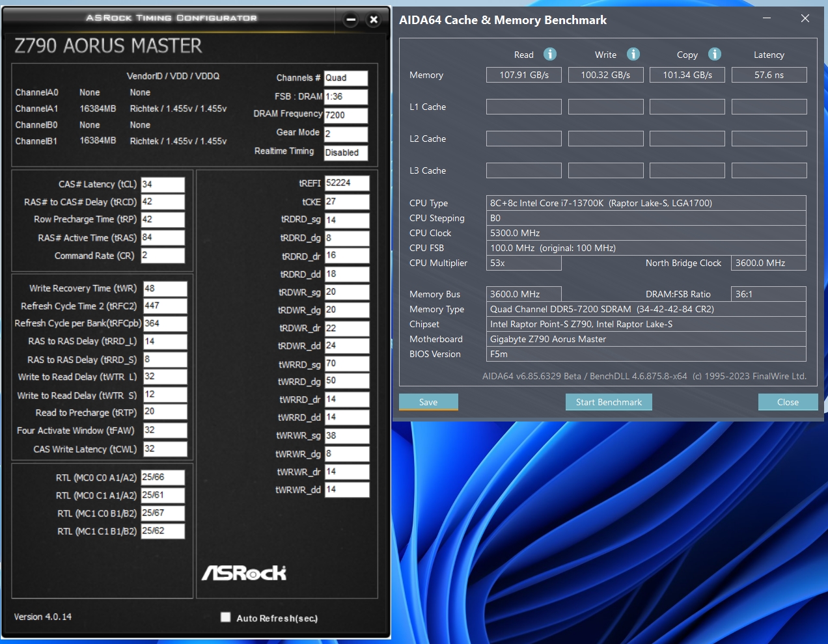
Task: Click the tWRWR_dd value field
Action: pyautogui.click(x=347, y=489)
